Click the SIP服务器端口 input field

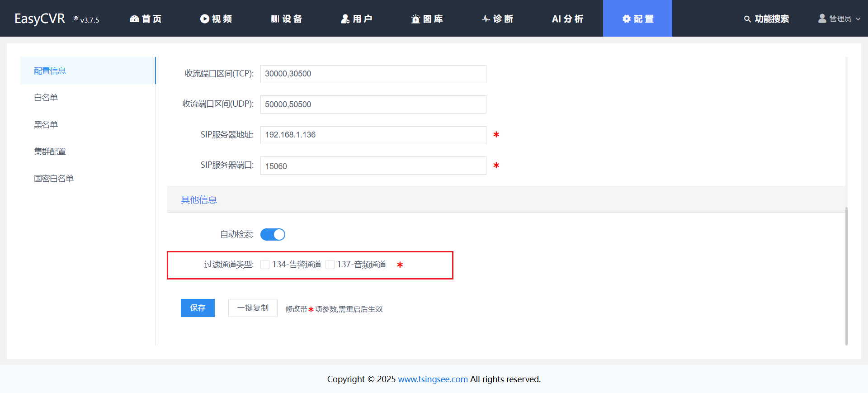coord(373,166)
